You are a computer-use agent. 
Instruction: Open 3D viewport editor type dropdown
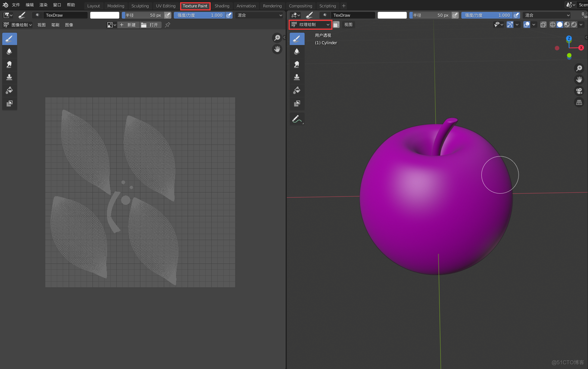(295, 15)
